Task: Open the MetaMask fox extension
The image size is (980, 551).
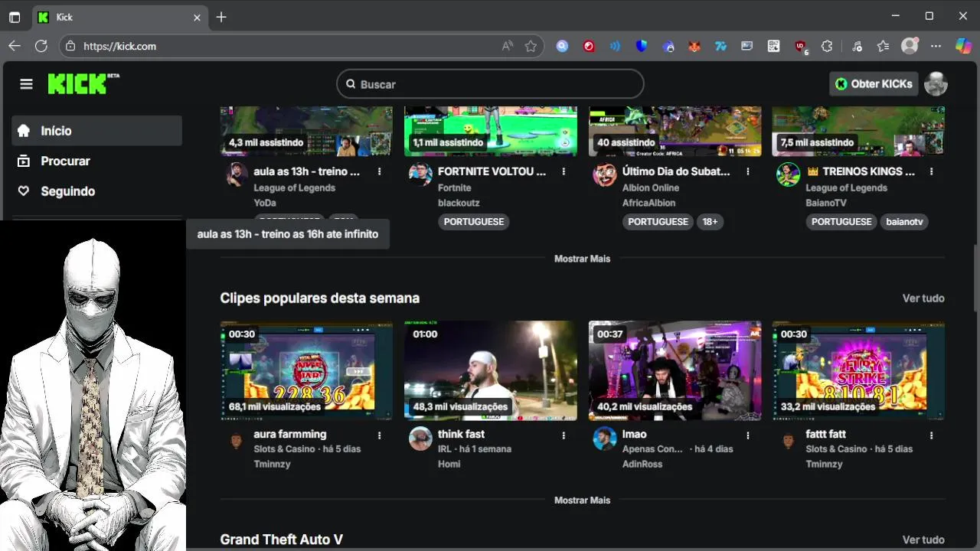Action: (694, 46)
